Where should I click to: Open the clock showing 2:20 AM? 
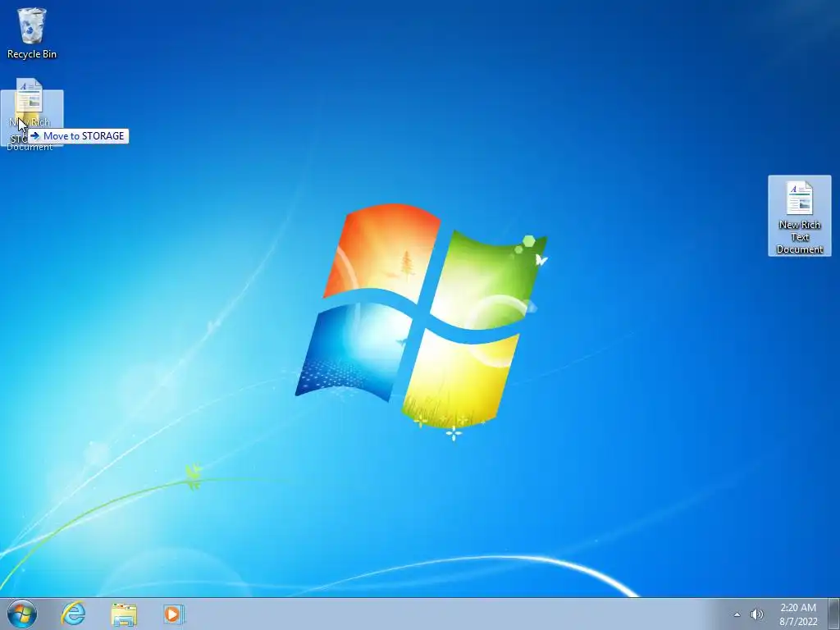(x=797, y=608)
